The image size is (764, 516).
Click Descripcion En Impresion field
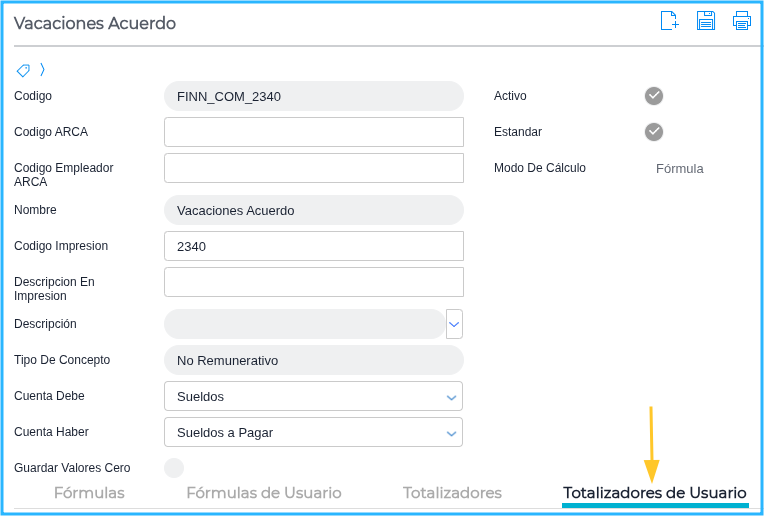pos(314,282)
